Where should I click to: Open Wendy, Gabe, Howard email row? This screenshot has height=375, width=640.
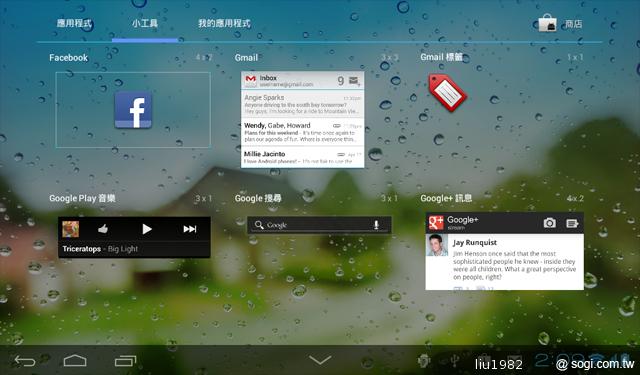[x=302, y=132]
